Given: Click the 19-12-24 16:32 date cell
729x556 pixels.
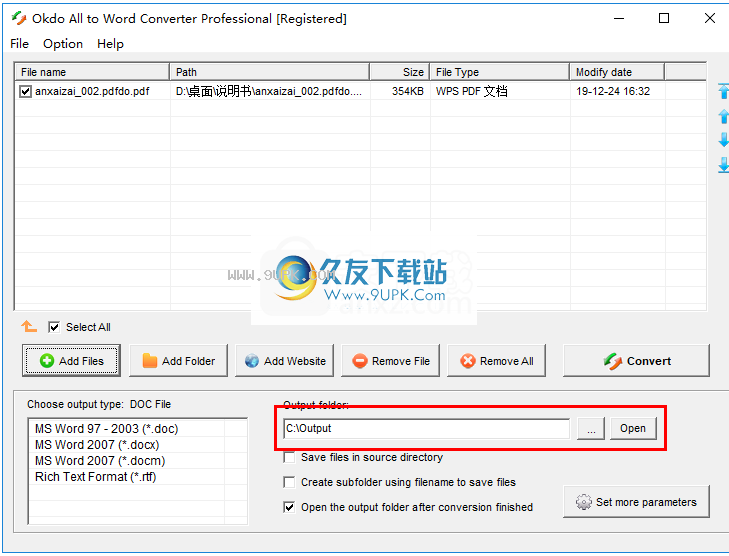Looking at the screenshot, I should click(613, 91).
